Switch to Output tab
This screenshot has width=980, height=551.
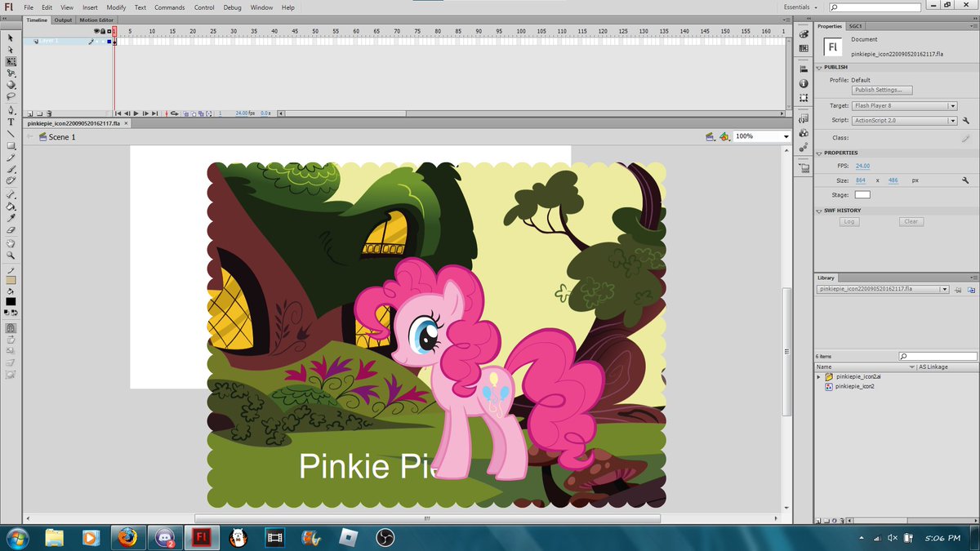(63, 20)
